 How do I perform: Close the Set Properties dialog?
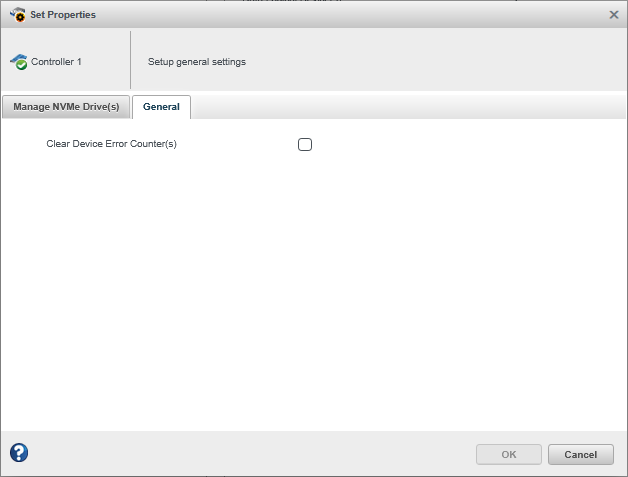[614, 15]
